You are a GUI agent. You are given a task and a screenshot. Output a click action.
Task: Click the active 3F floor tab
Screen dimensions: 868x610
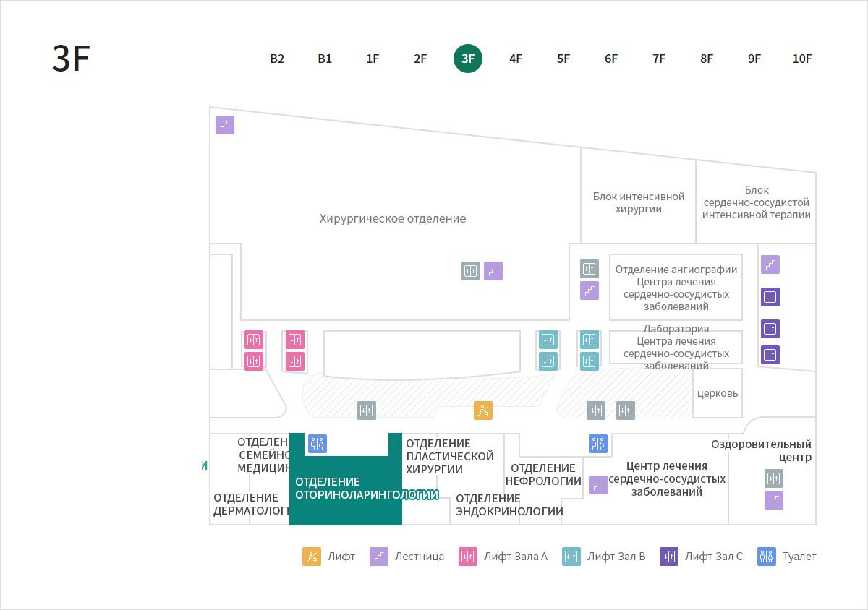click(468, 59)
